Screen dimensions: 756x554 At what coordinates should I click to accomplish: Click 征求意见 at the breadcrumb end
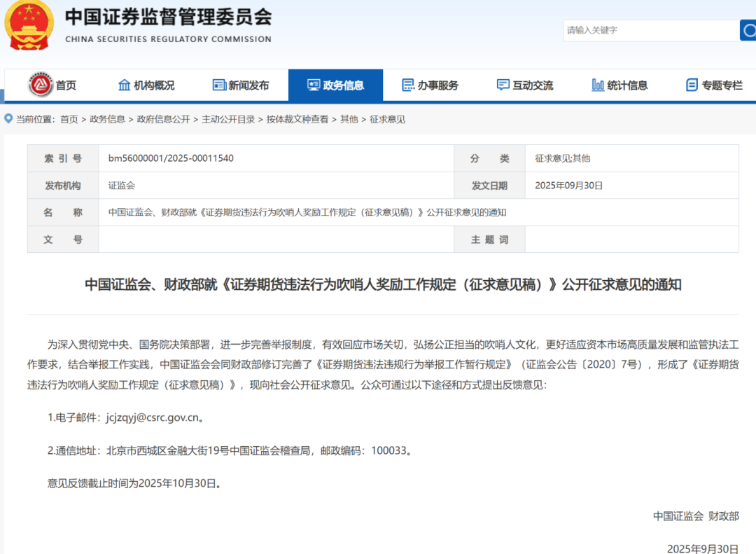click(x=387, y=120)
